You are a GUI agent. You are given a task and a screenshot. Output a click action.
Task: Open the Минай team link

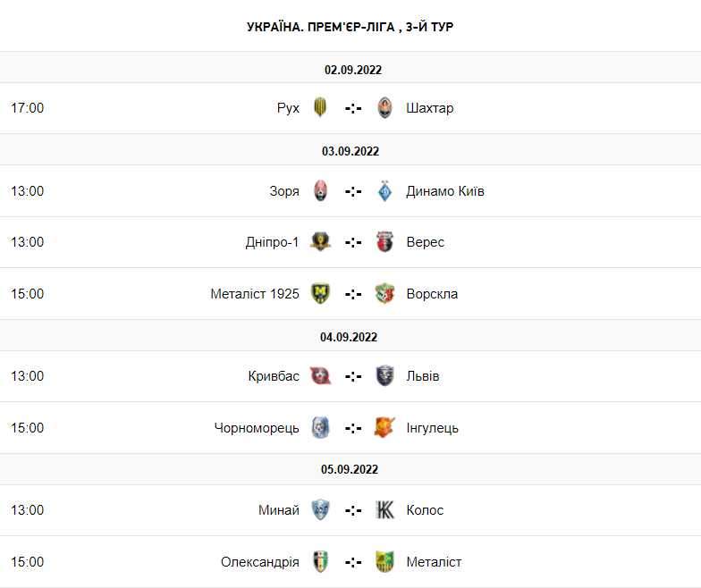(x=279, y=510)
